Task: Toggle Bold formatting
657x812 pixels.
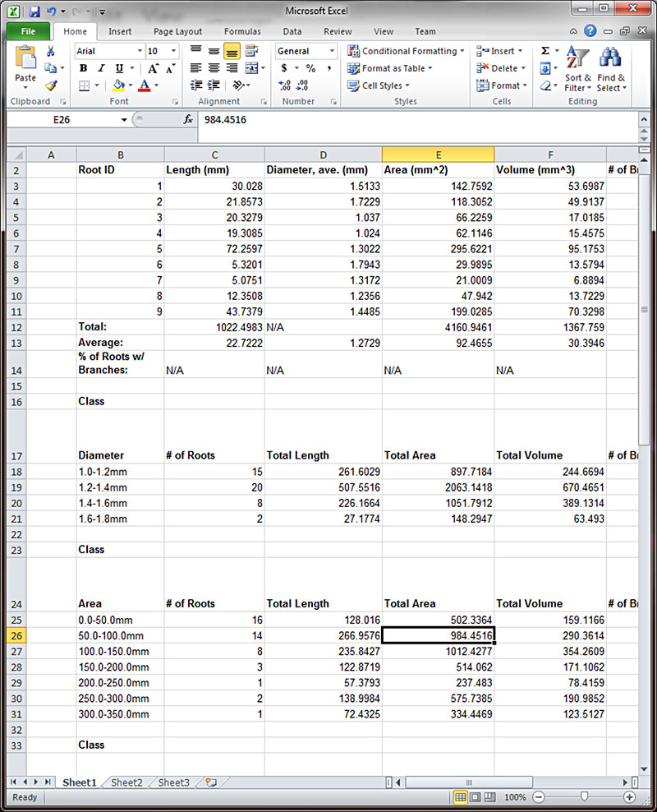Action: (x=83, y=68)
